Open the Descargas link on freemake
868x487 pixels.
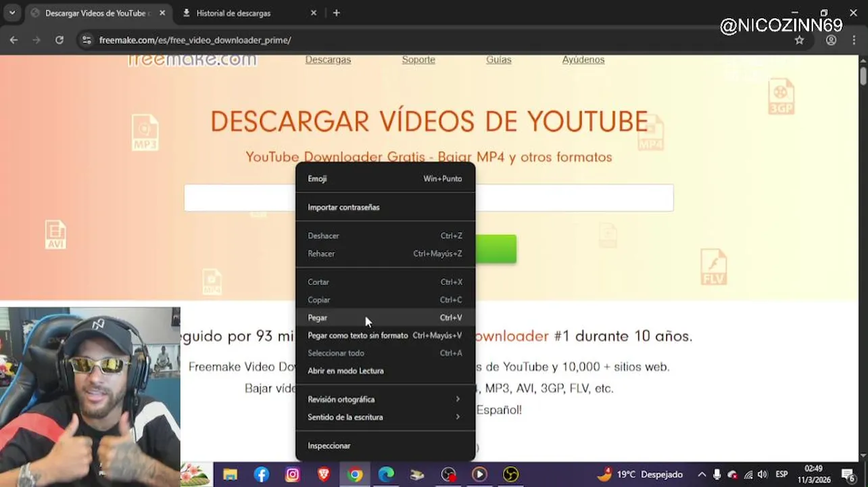pyautogui.click(x=328, y=60)
